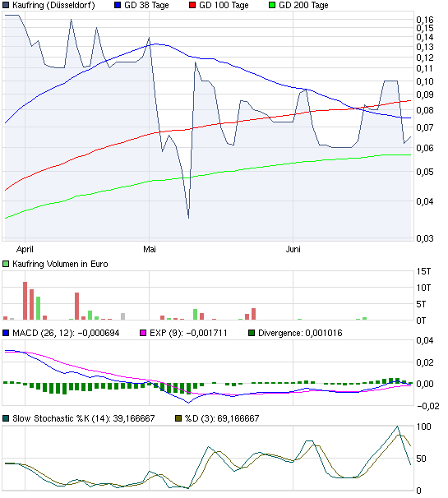This screenshot has width=448, height=498.
Task: Click the 'GD 100 Tage' legend label
Action: click(x=224, y=5)
